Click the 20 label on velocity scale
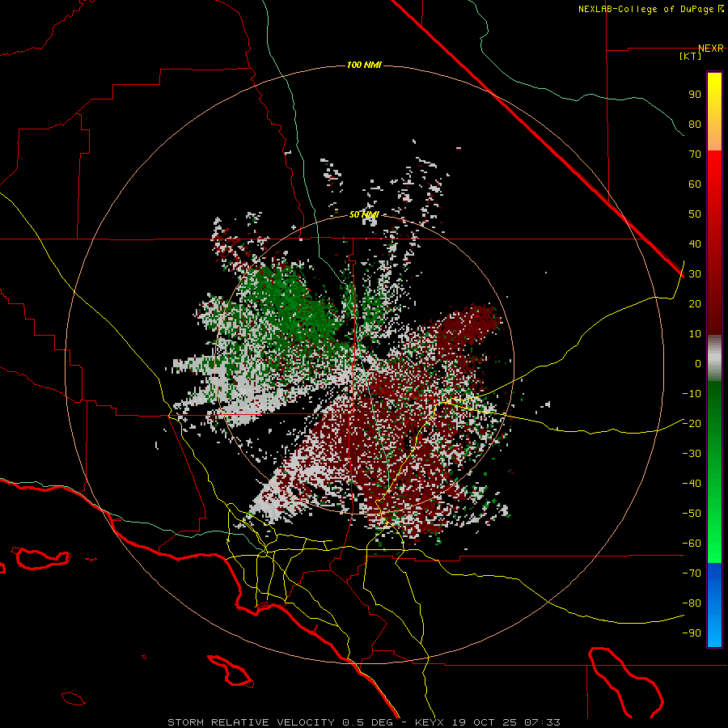728x728 pixels. (x=695, y=304)
